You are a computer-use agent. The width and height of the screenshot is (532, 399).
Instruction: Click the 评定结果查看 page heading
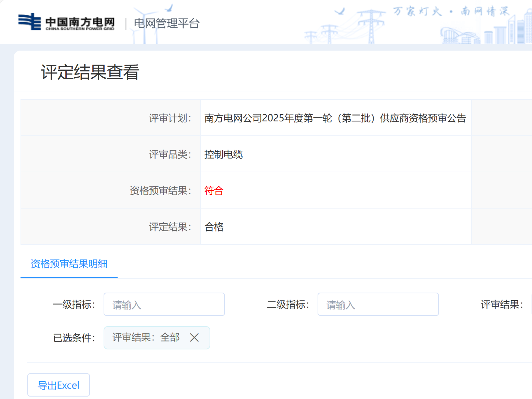point(90,72)
